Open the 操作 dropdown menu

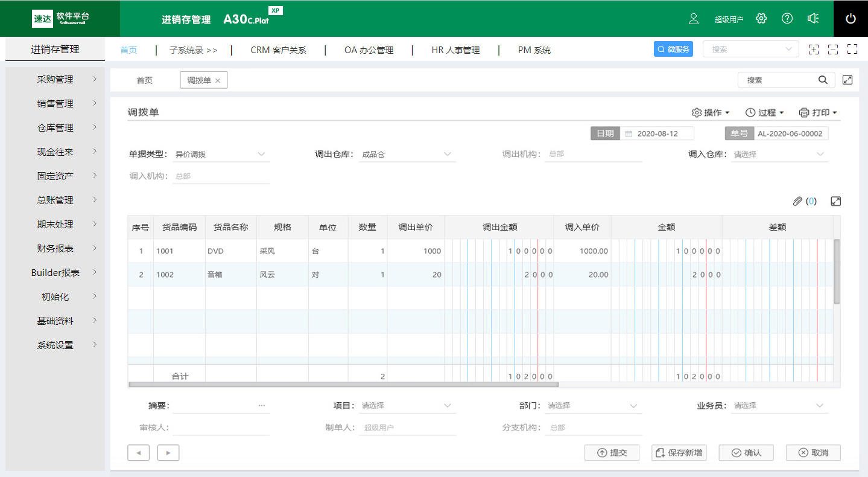tap(711, 113)
